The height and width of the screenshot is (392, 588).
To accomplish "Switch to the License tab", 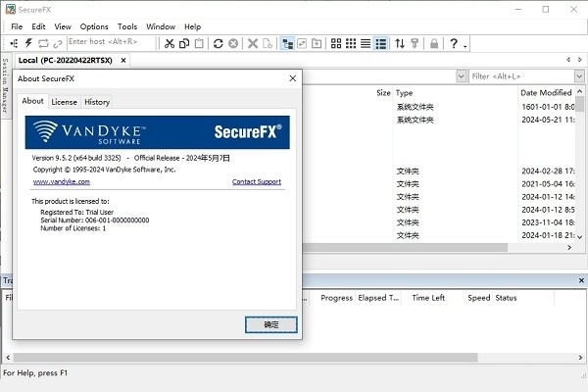I will (x=64, y=102).
